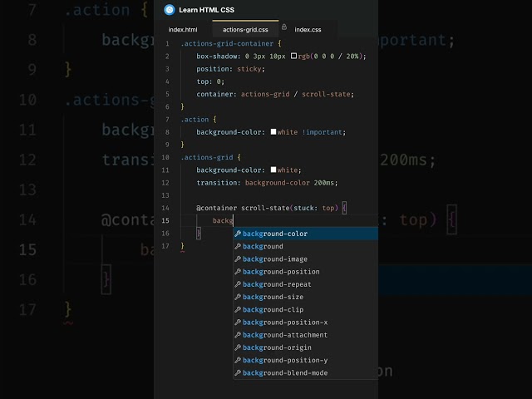Screen dimensions: 532x399
Task: Pick background-blend-mode suggestion
Action: [x=306, y=373]
